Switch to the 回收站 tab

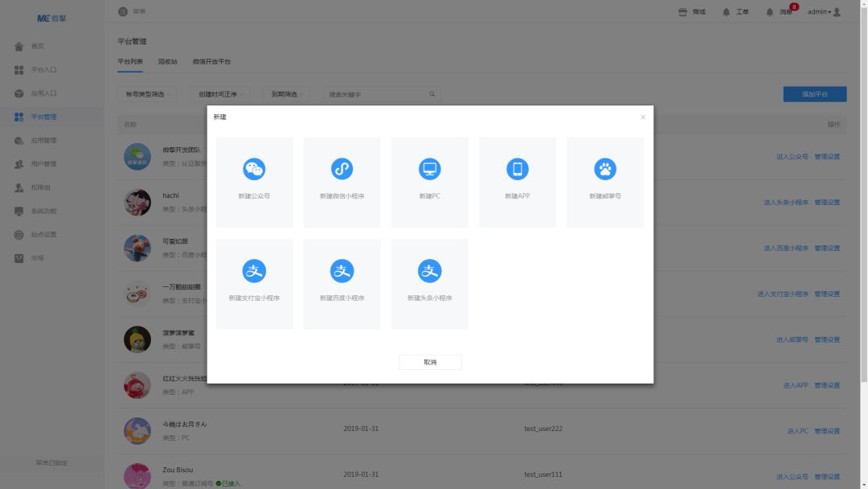point(168,61)
